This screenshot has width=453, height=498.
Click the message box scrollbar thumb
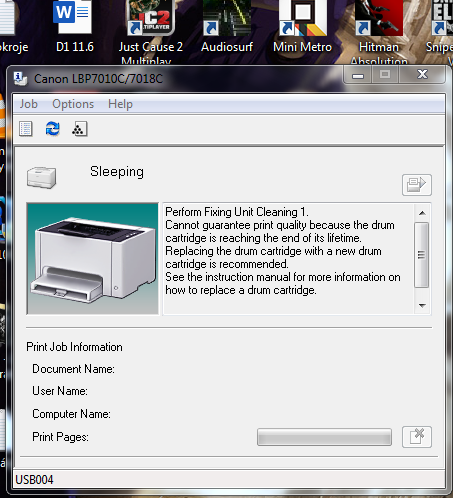pyautogui.click(x=421, y=255)
